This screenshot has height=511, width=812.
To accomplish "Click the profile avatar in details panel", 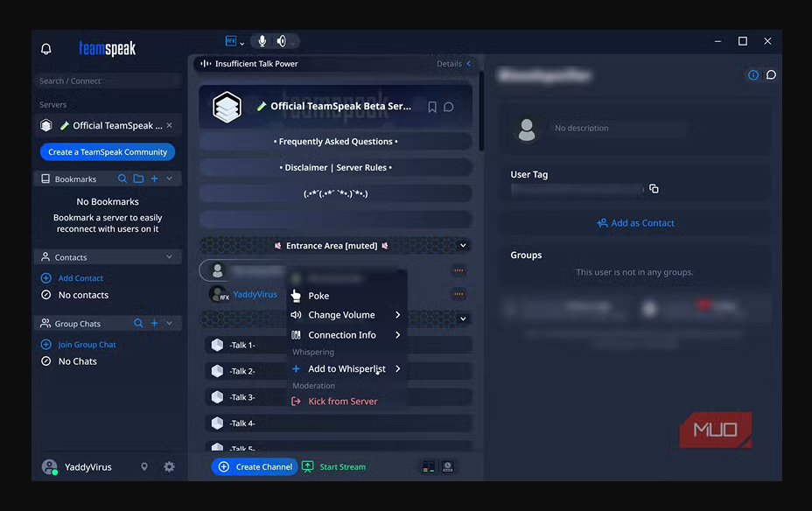I will click(x=527, y=129).
